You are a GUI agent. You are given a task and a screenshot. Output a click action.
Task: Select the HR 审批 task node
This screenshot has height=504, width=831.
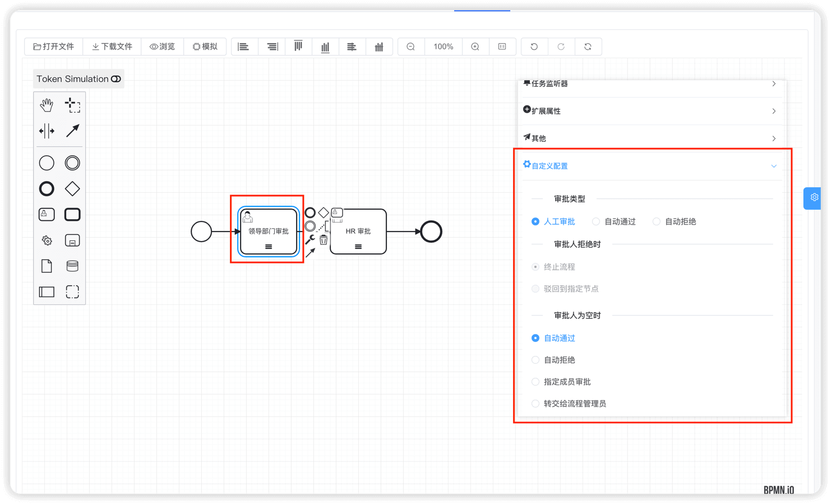coord(358,232)
